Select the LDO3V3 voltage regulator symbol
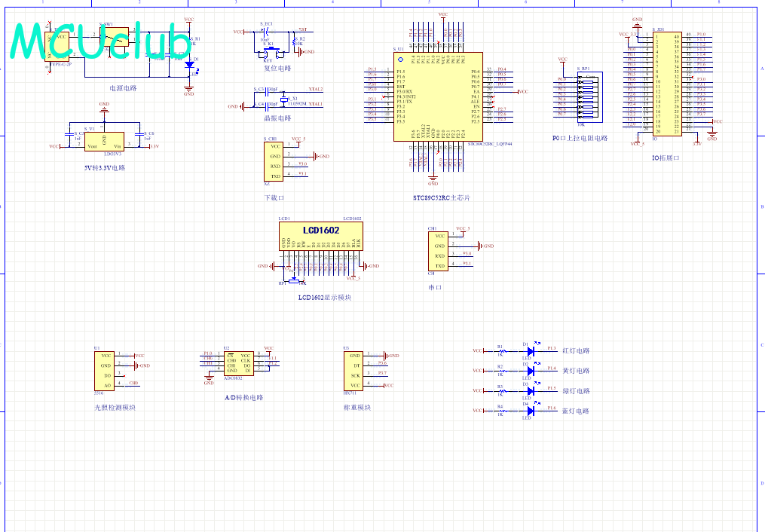This screenshot has width=765, height=532. point(105,142)
